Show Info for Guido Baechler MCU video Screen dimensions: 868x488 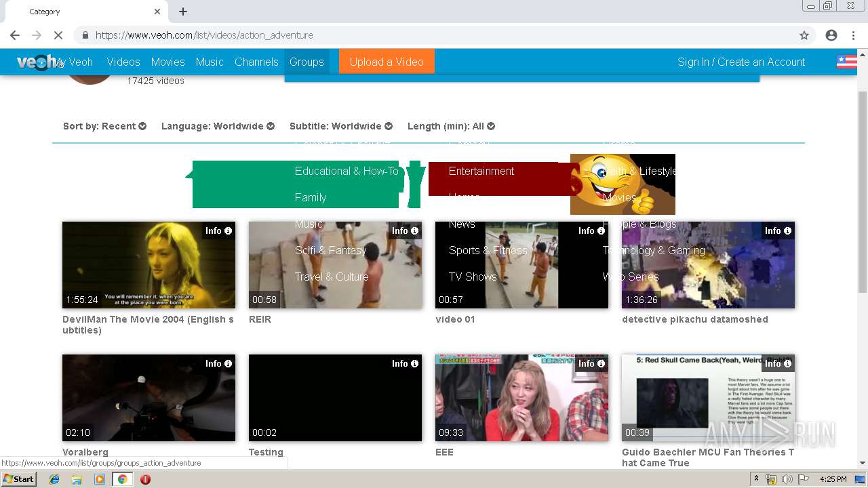coord(778,364)
